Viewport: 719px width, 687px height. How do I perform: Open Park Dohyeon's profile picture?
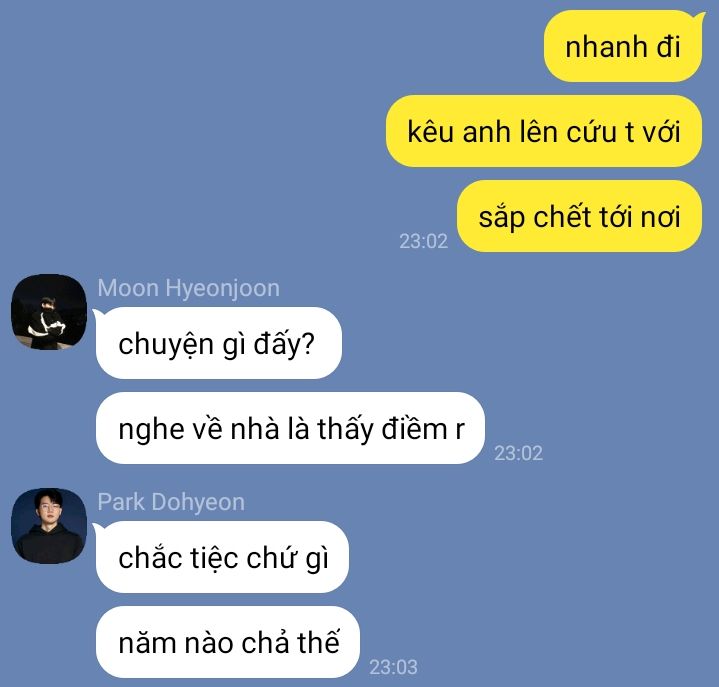point(49,526)
